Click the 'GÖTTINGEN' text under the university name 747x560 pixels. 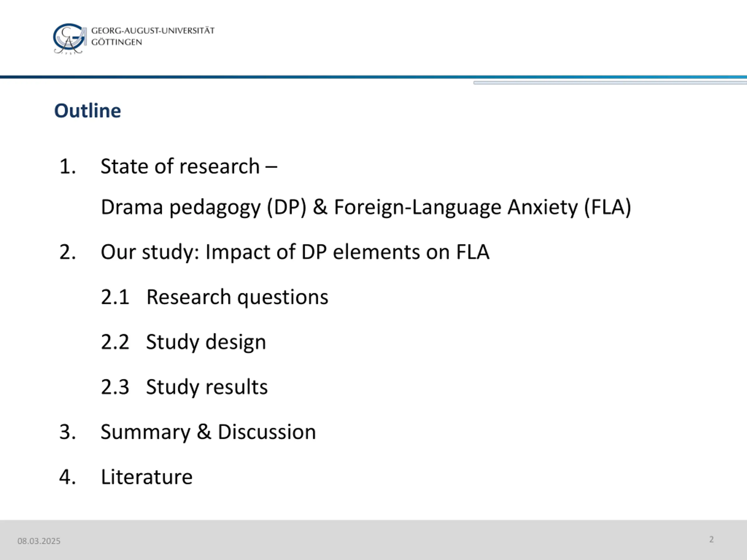(x=116, y=42)
